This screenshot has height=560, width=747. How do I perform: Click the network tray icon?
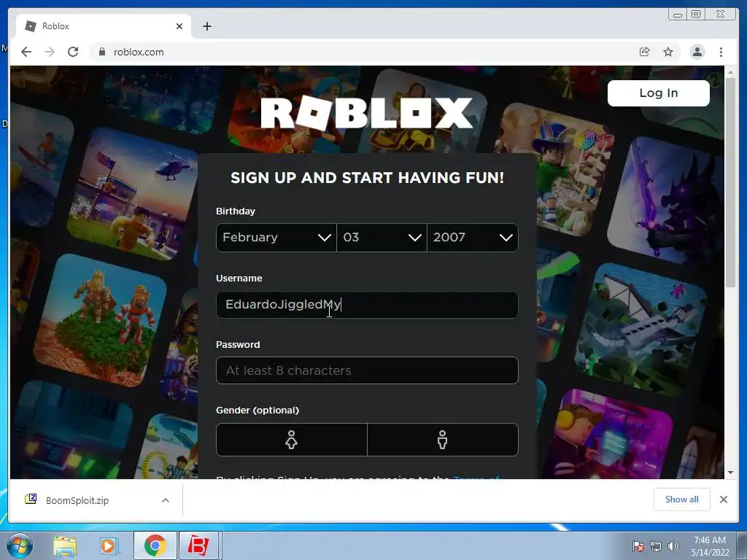[656, 545]
